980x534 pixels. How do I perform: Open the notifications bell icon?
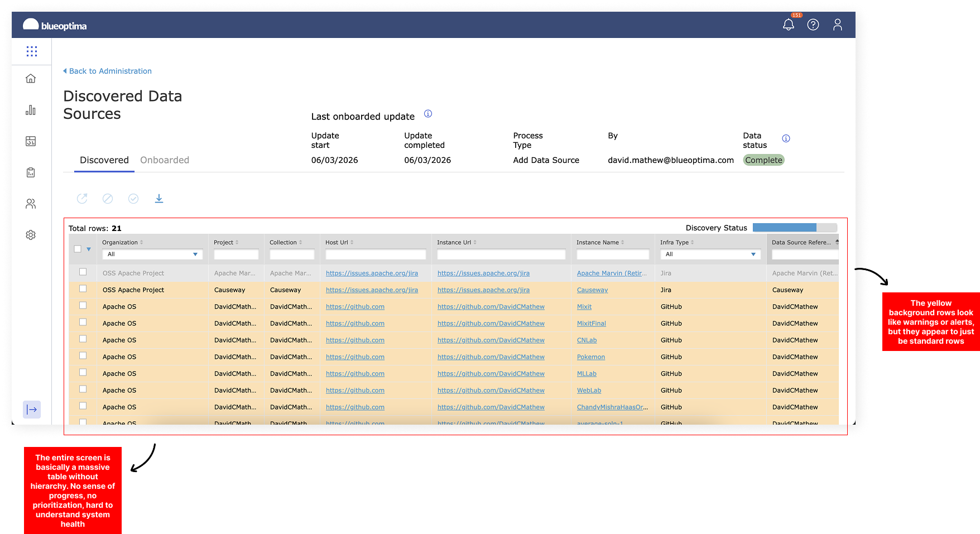pyautogui.click(x=789, y=25)
